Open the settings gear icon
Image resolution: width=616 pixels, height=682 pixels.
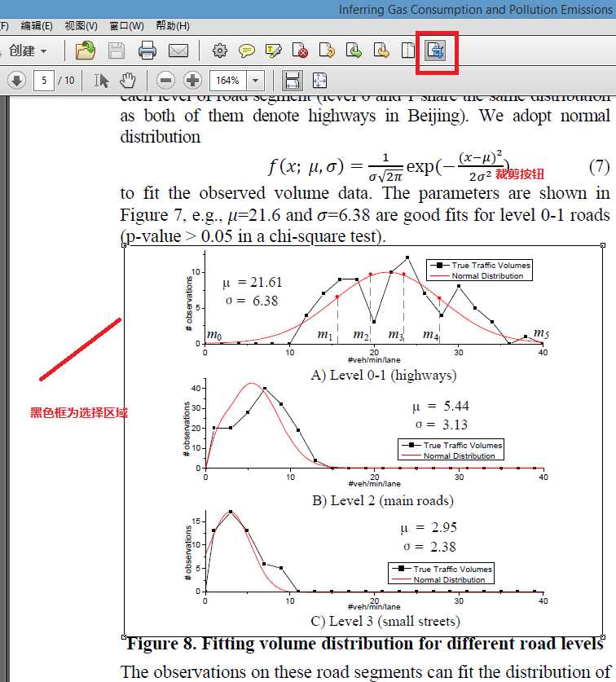[x=220, y=51]
